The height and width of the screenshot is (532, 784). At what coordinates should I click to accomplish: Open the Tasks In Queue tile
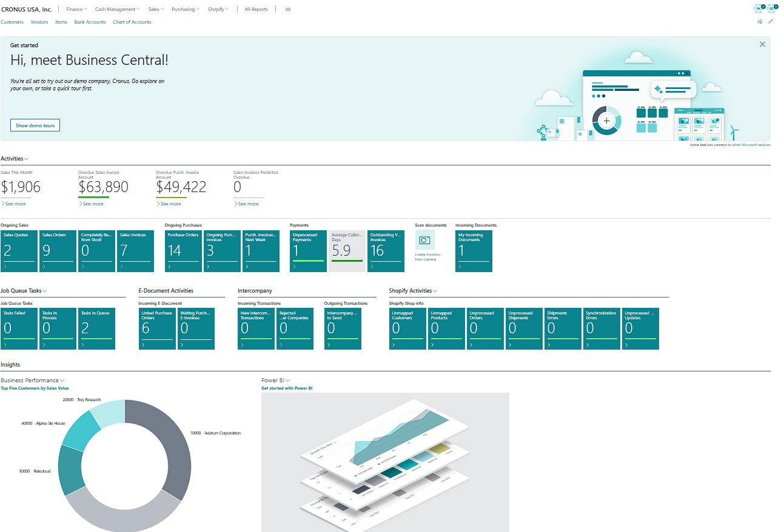tap(96, 328)
